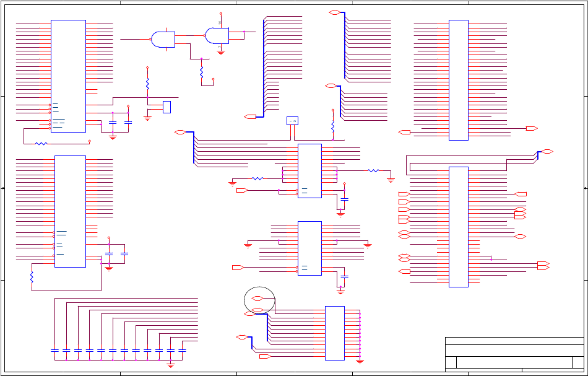Select the vertical resistor above the upper center IC
The image size is (588, 376).
tap(332, 126)
